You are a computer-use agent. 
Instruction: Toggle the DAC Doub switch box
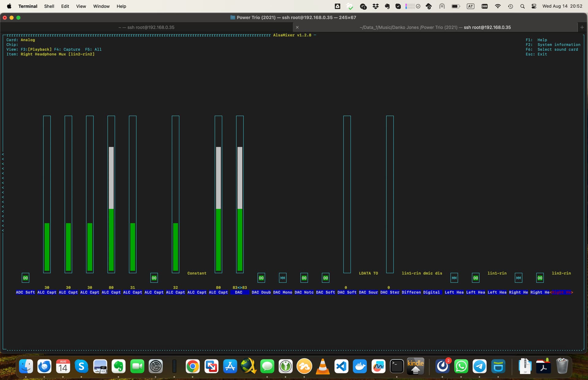(261, 278)
